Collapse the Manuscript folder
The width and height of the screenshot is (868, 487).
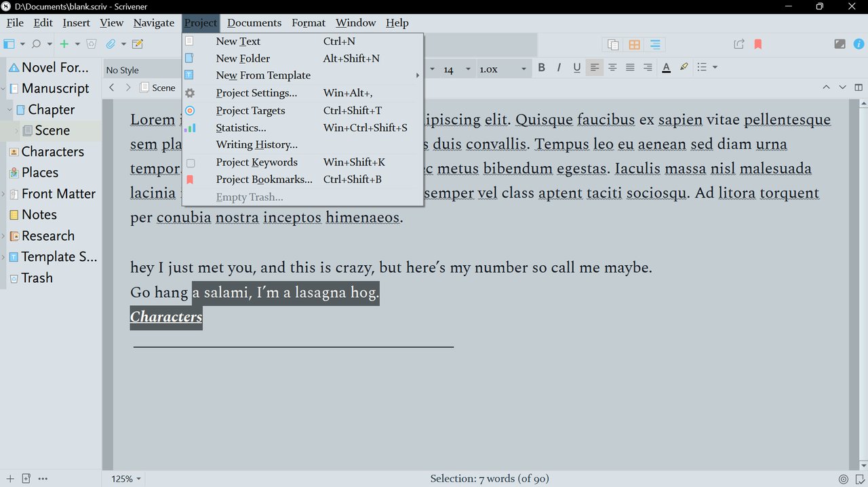[3, 89]
